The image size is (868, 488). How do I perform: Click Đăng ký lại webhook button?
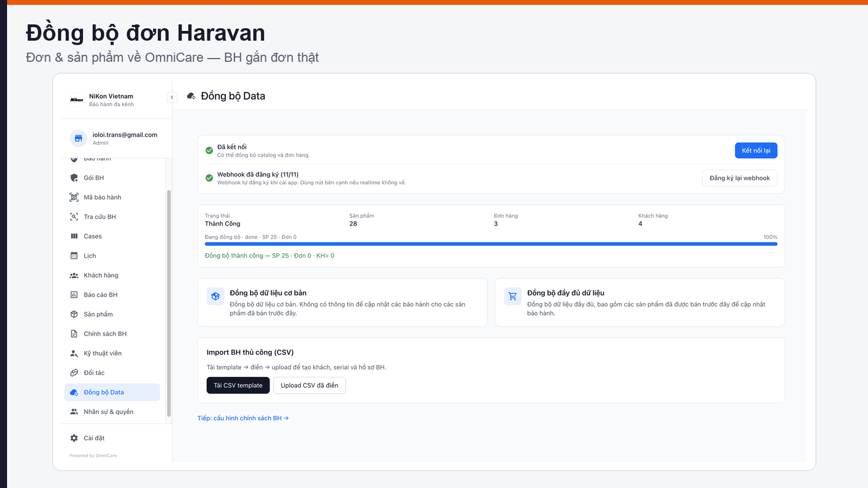coord(739,178)
